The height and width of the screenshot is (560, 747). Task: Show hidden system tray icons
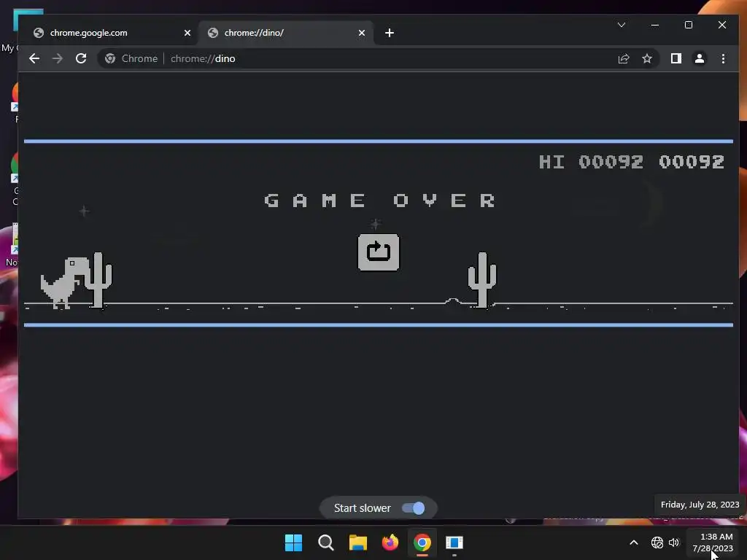tap(634, 542)
